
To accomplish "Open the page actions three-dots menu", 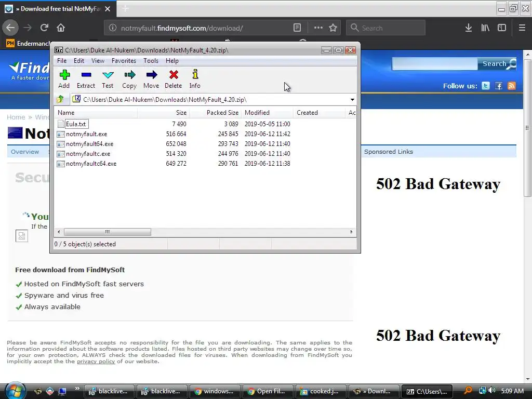I will [x=318, y=28].
